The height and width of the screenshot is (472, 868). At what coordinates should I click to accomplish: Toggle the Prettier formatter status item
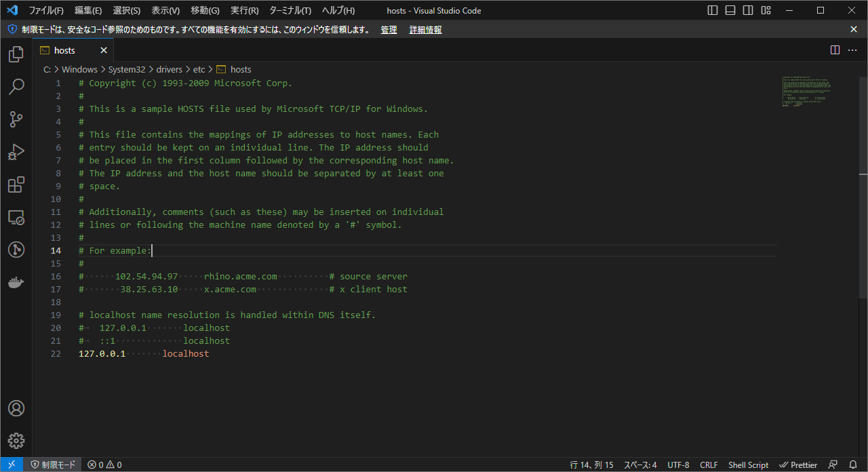click(797, 465)
